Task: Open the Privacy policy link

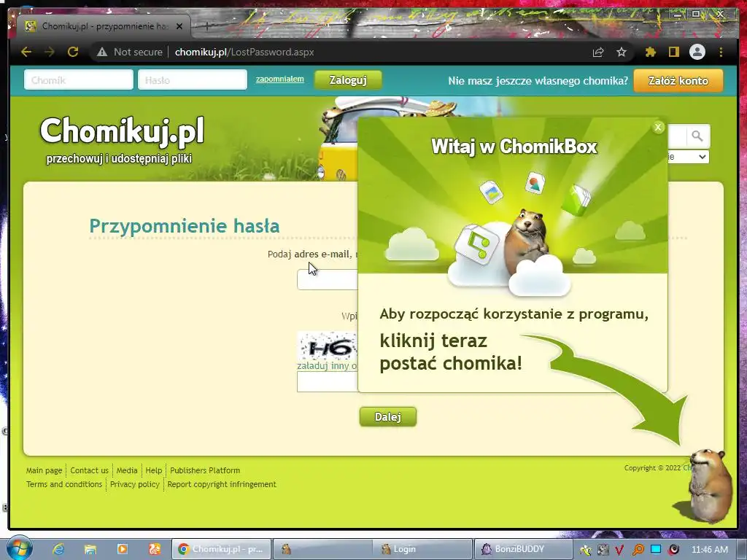Action: pyautogui.click(x=135, y=484)
